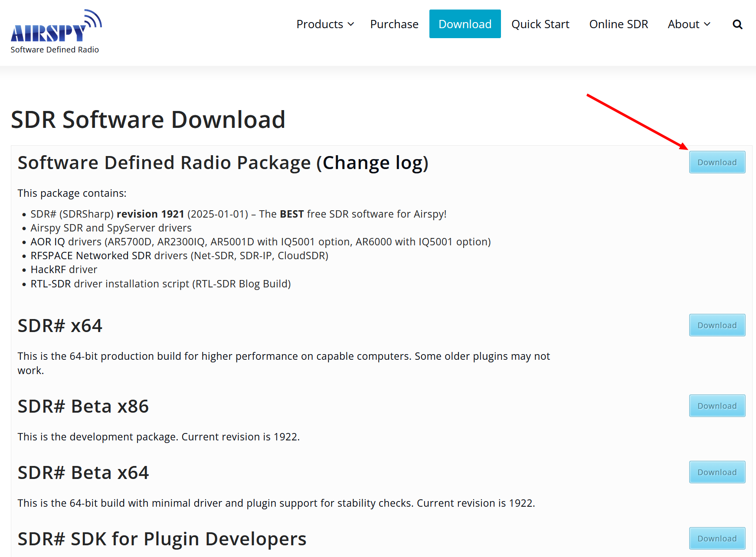This screenshot has width=756, height=557.
Task: Select the Download nav tab
Action: 465,24
